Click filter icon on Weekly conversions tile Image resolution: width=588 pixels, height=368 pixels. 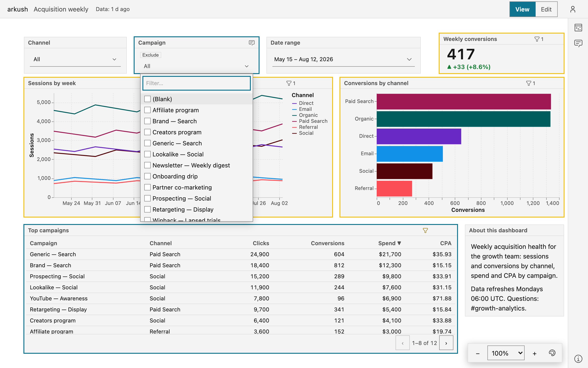click(537, 39)
